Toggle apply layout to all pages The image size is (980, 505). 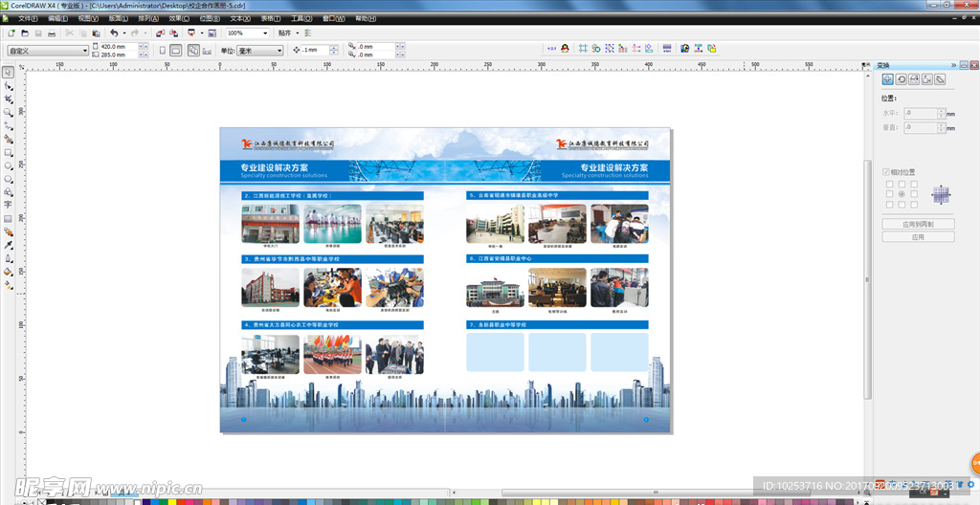pos(193,51)
